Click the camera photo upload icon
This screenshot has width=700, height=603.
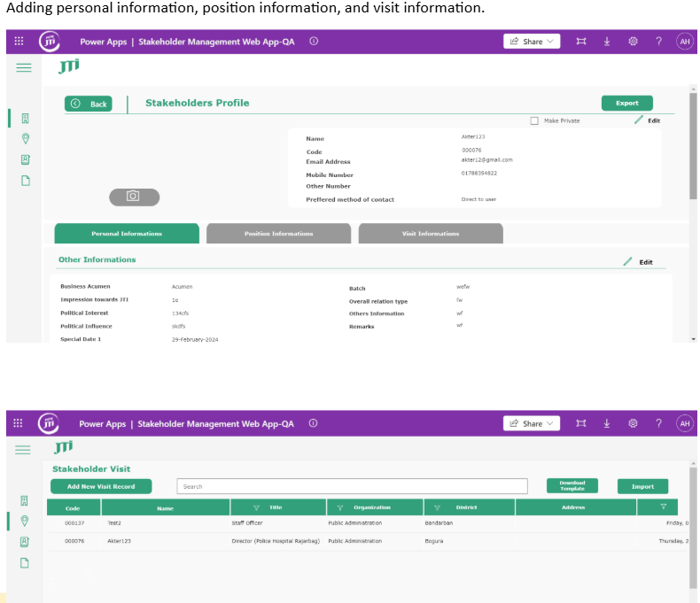[x=134, y=197]
